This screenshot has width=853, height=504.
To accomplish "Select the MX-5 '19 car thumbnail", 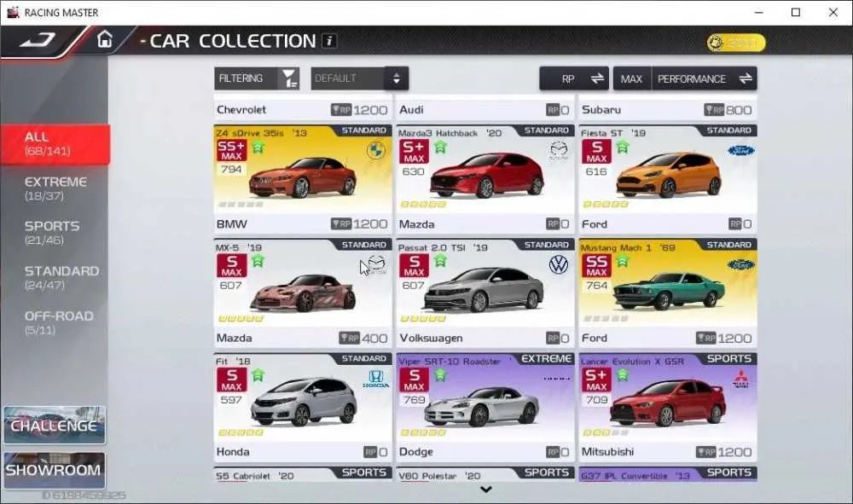I will point(303,293).
